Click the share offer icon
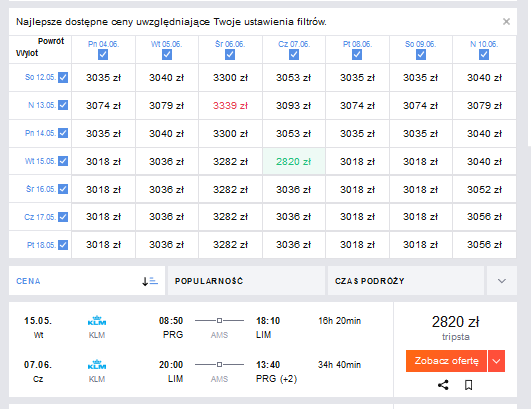 coord(443,385)
